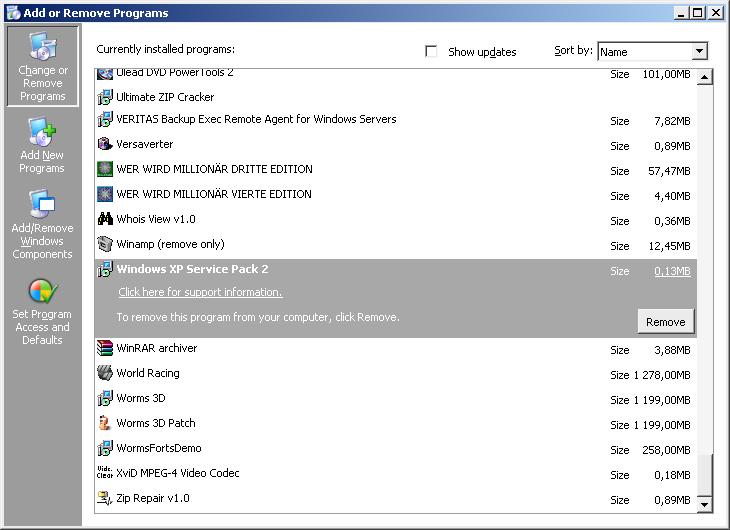Image resolution: width=730 pixels, height=530 pixels.
Task: Click WER WIRD MILLIONÄR DRITTE EDITION icon
Action: click(x=105, y=169)
